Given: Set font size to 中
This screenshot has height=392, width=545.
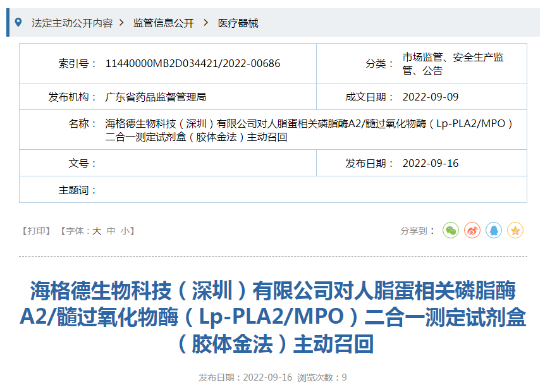Looking at the screenshot, I should [x=111, y=231].
